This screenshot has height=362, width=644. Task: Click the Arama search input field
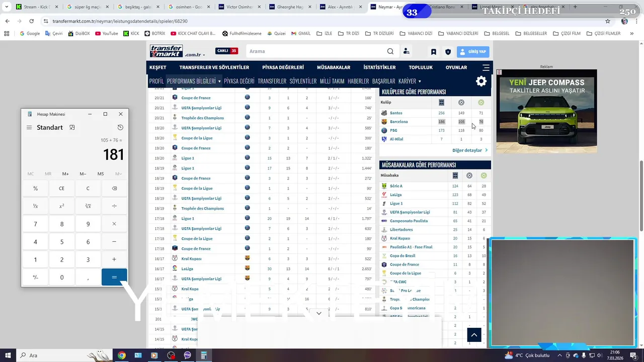[x=317, y=51]
